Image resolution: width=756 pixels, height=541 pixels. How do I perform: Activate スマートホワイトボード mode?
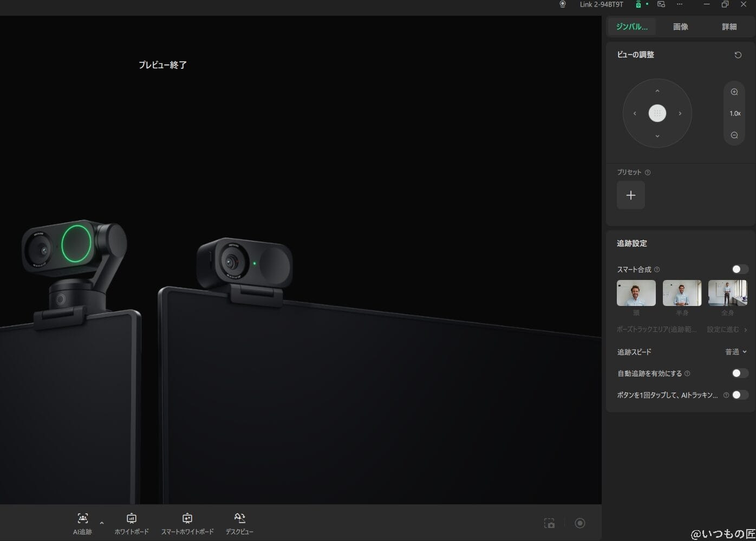click(x=187, y=518)
